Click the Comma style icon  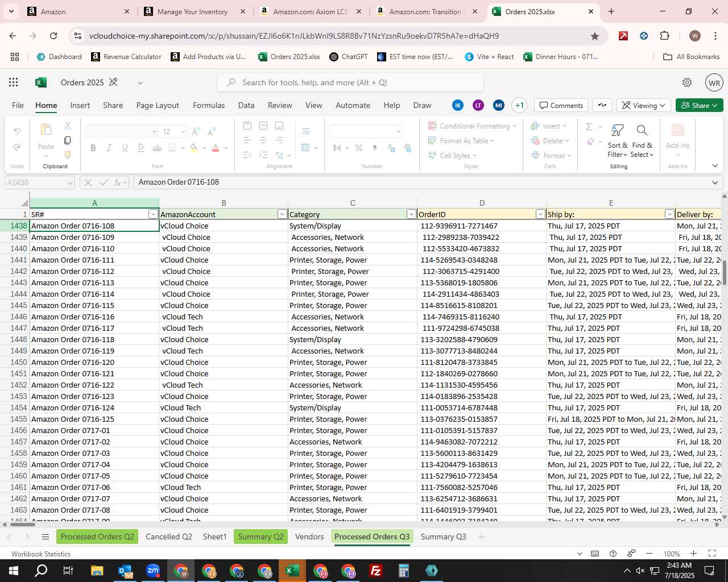[375, 148]
